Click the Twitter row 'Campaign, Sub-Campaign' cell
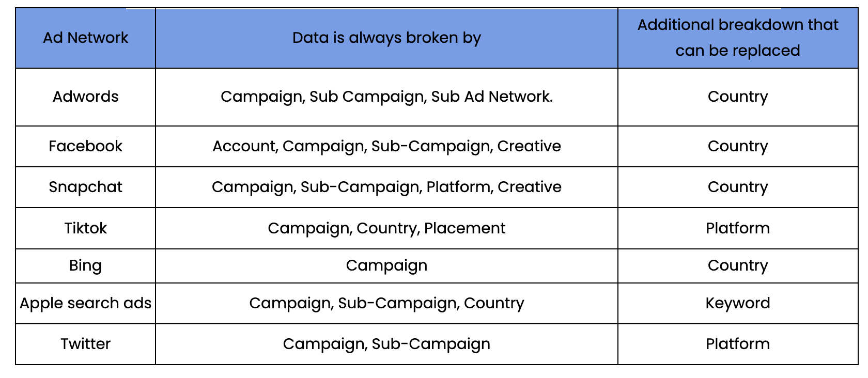The image size is (868, 378). pyautogui.click(x=386, y=344)
